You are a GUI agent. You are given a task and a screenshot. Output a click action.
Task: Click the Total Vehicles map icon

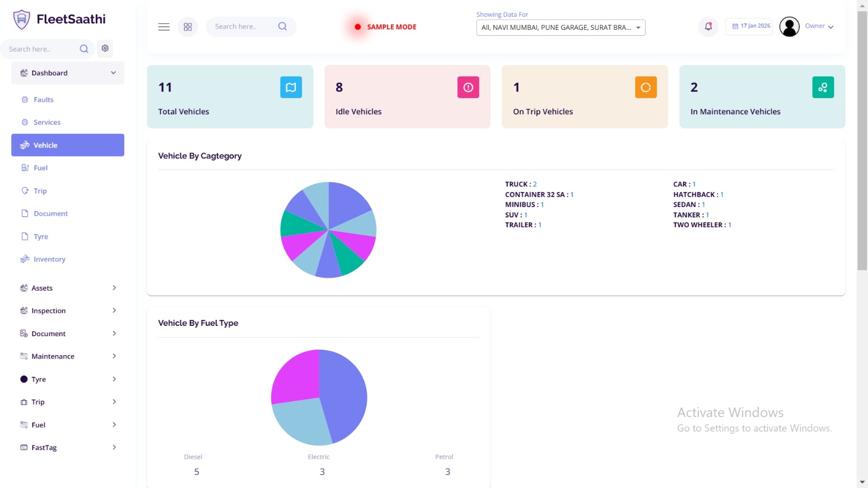tap(291, 87)
